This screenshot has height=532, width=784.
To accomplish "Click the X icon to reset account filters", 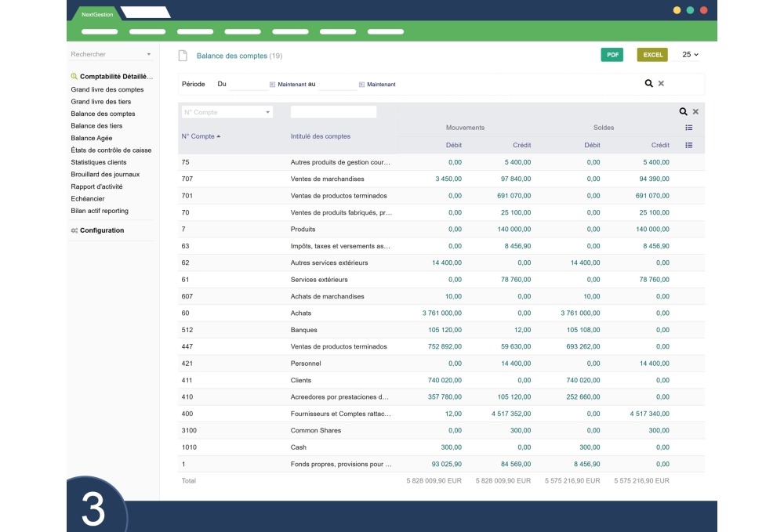I will [697, 113].
